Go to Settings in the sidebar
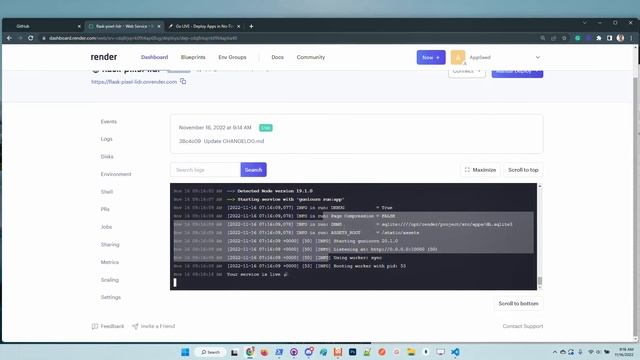The image size is (640, 360). [111, 297]
